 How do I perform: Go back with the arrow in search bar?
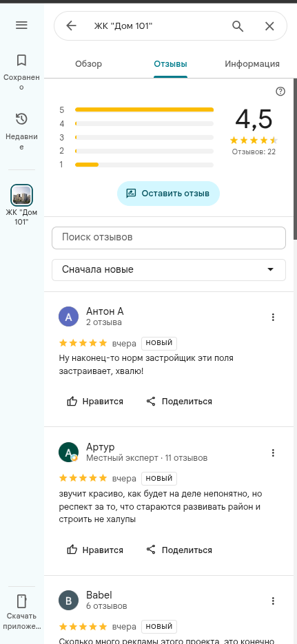click(x=72, y=26)
